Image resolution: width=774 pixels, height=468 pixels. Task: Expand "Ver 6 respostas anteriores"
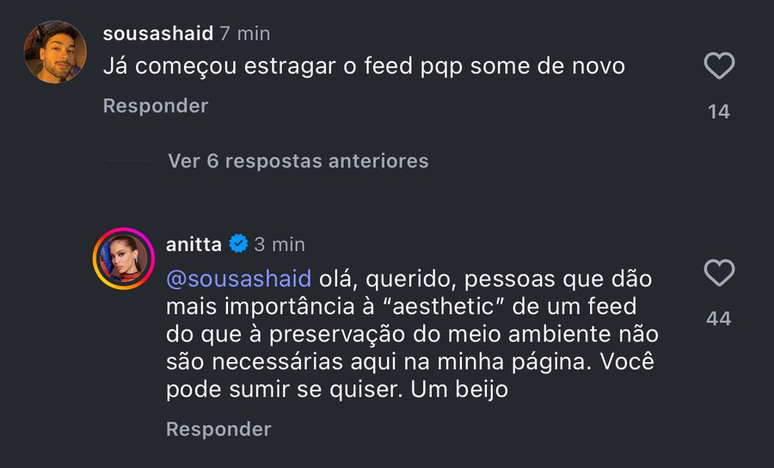point(298,161)
